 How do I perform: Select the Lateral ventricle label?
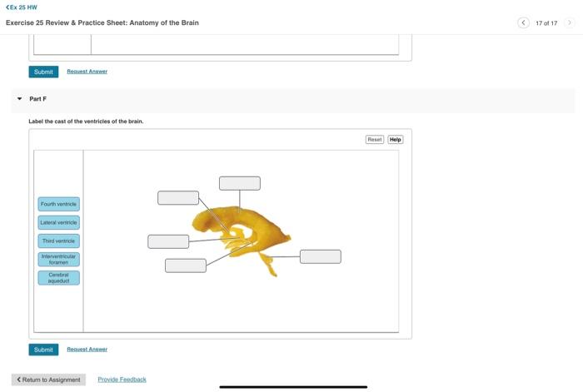(59, 222)
